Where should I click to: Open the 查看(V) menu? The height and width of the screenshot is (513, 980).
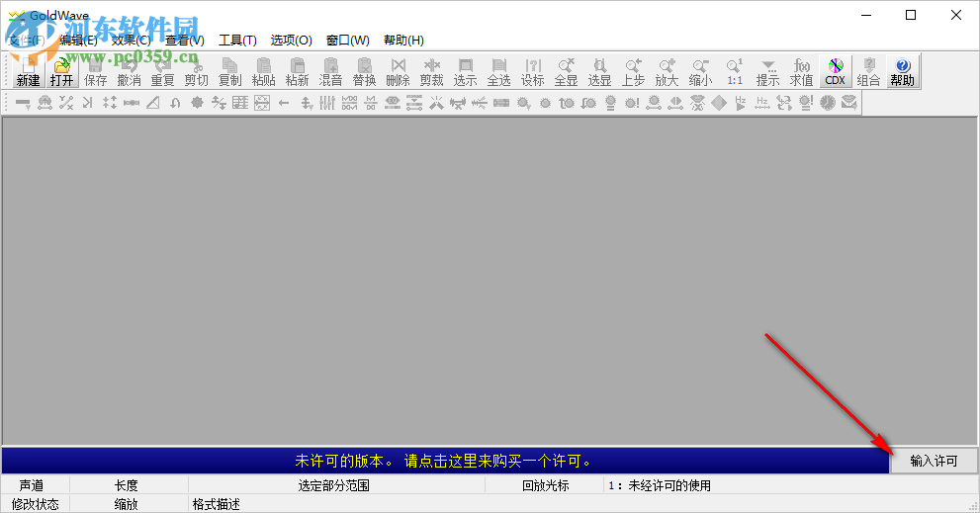[x=184, y=40]
